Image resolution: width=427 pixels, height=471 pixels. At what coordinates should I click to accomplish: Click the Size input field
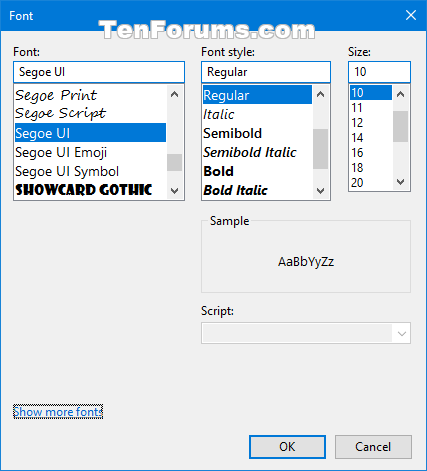(x=379, y=72)
